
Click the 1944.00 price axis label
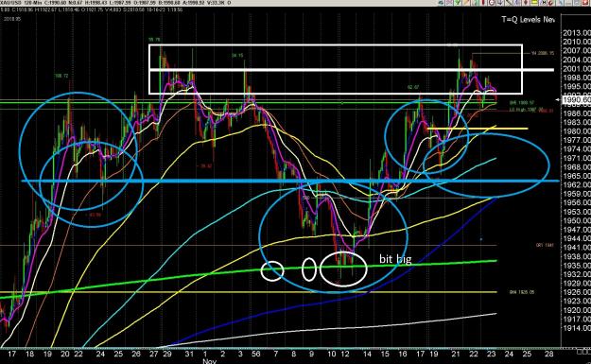(x=577, y=238)
